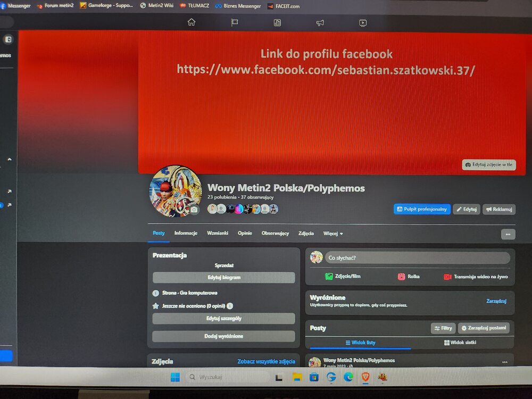The image size is (532, 399).
Task: Click the 23 polubienia link
Action: click(x=222, y=197)
